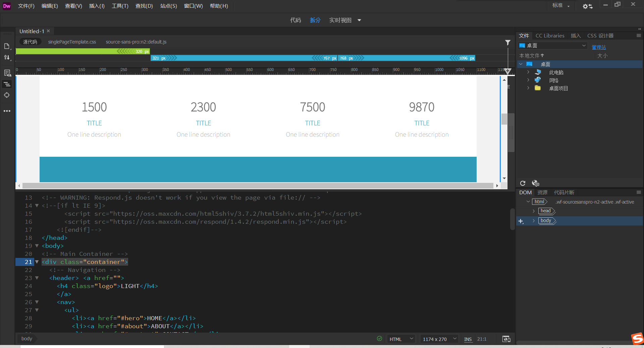The width and height of the screenshot is (644, 348).
Task: Open the HTML document type dropdown
Action: (401, 339)
